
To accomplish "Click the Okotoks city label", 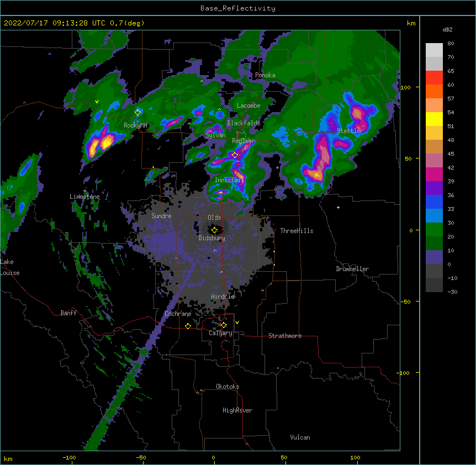I will 228,387.
